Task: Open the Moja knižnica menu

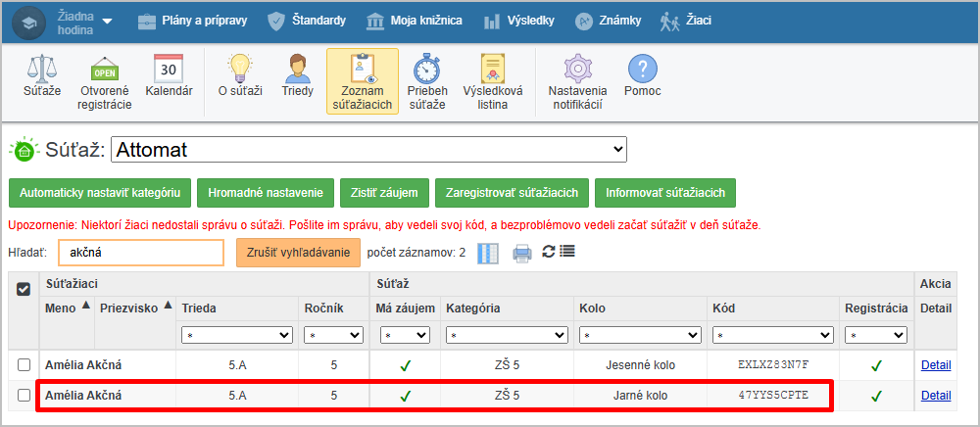Action: tap(415, 20)
